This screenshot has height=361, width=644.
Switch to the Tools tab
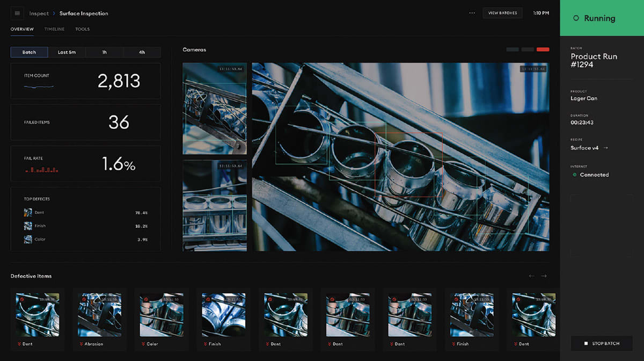coord(82,29)
